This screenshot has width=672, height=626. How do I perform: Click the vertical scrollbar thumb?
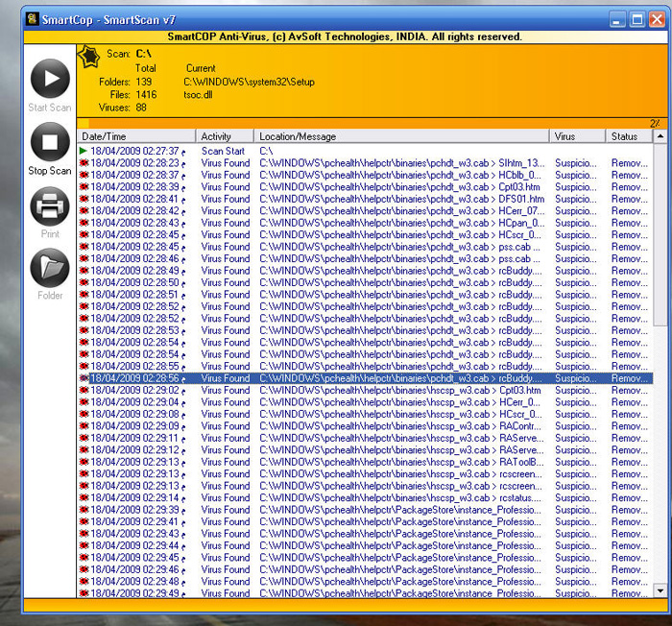click(x=660, y=234)
